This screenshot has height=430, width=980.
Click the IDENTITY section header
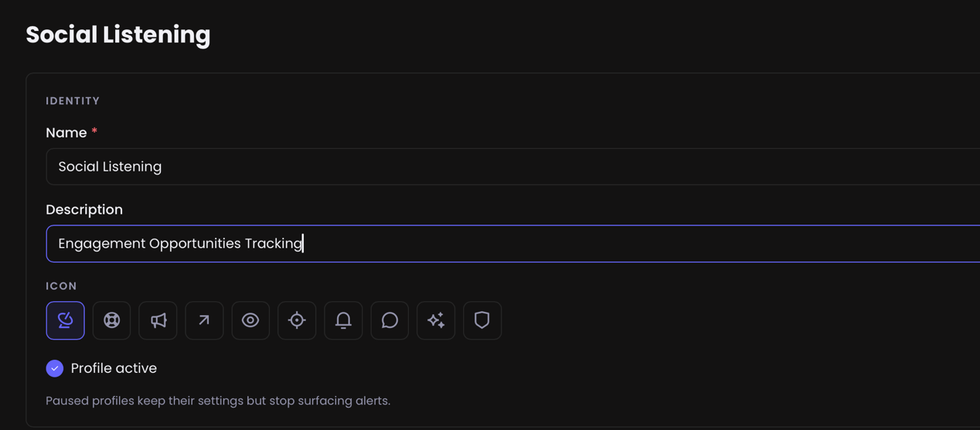[x=73, y=101]
